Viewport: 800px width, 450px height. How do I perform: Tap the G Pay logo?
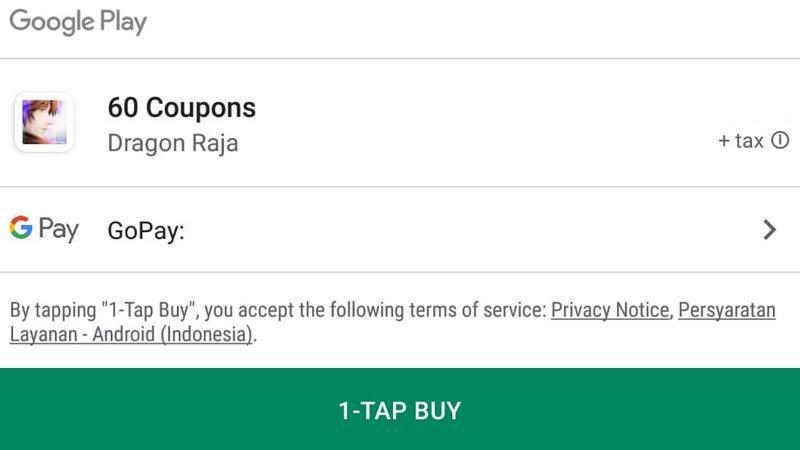(44, 228)
